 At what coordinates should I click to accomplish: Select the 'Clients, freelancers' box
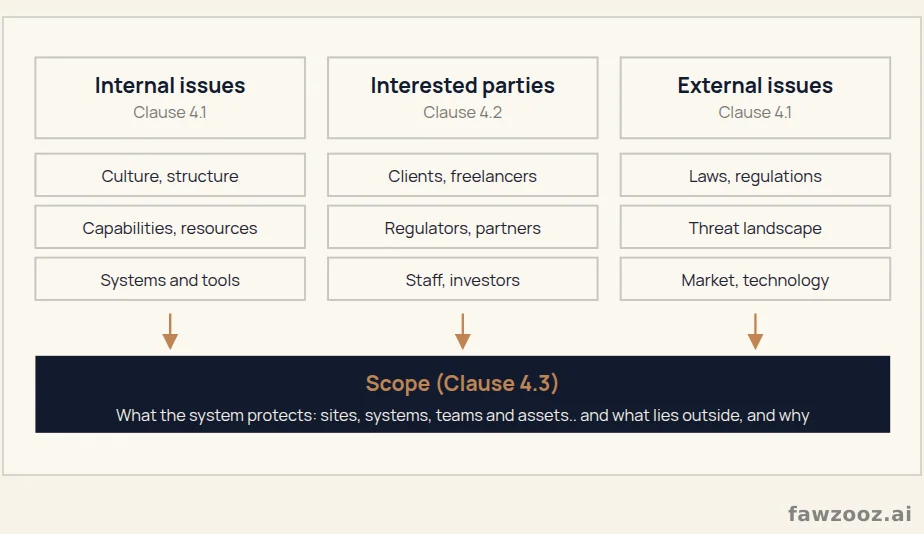pos(463,175)
